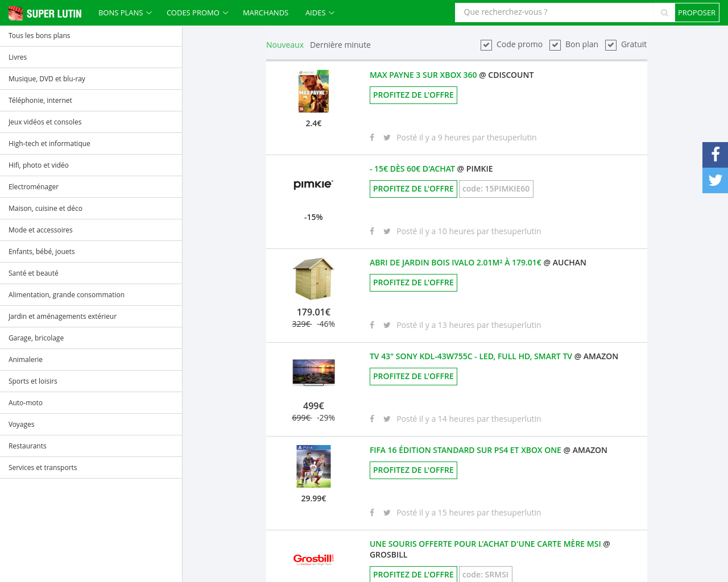
Task: Expand the Aides dropdown menu
Action: click(320, 13)
